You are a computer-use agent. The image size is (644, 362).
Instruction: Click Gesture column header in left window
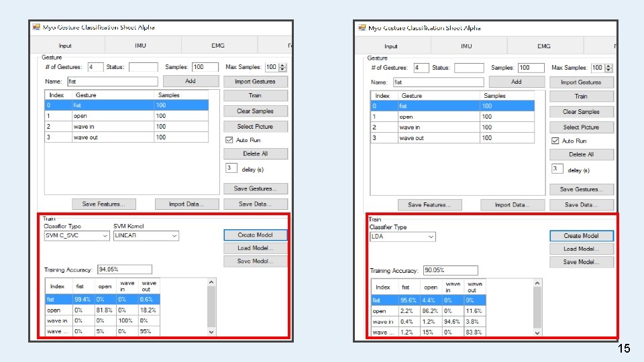pos(113,95)
